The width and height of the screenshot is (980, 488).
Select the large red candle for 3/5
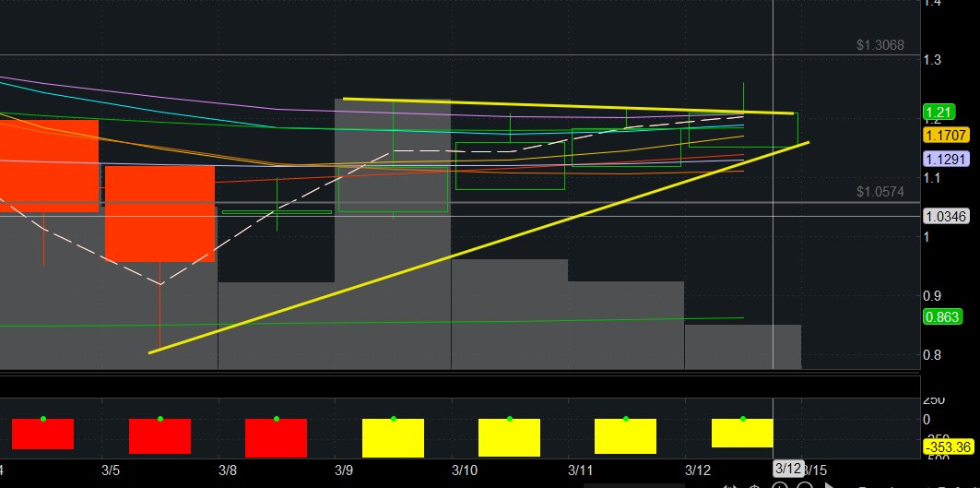[x=160, y=214]
